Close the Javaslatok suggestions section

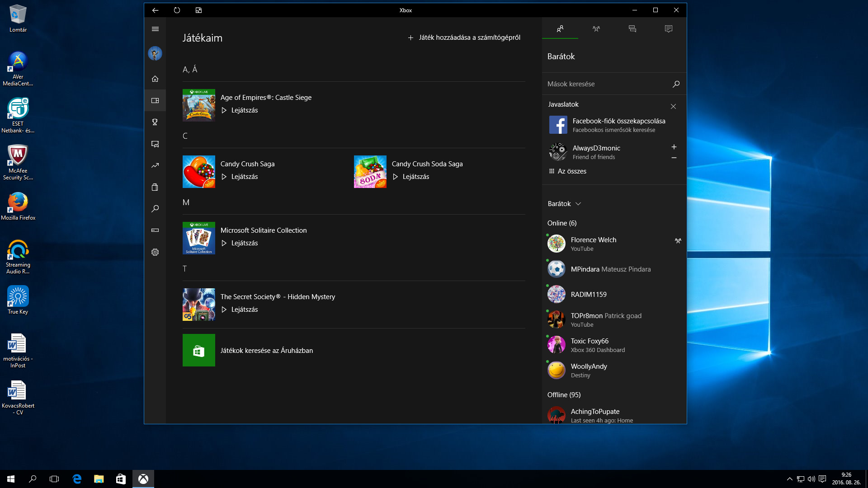pyautogui.click(x=673, y=106)
